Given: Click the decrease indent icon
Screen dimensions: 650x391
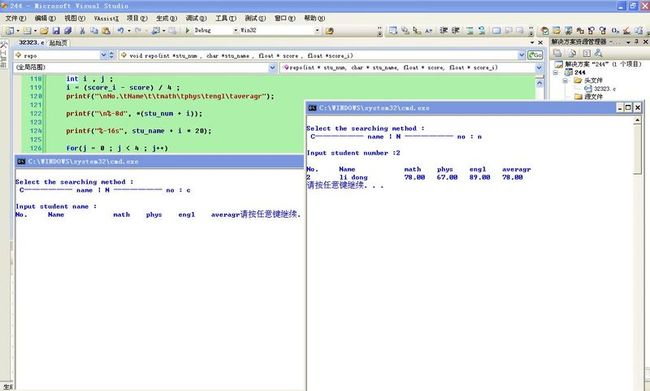Looking at the screenshot, I should (x=444, y=30).
